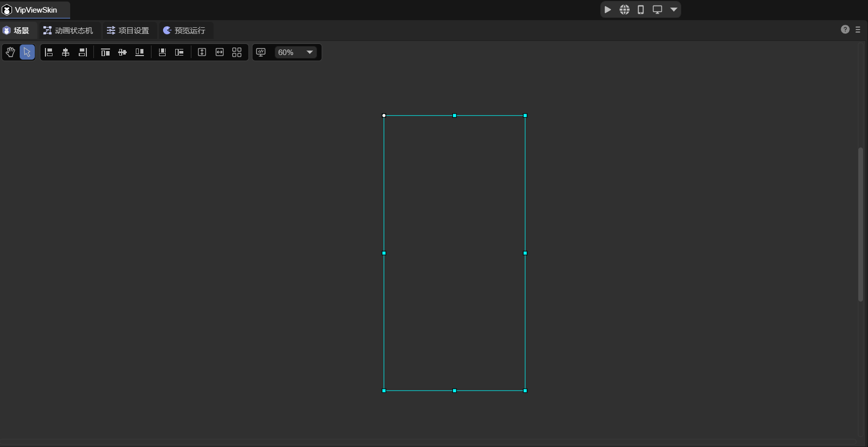The image size is (868, 447).
Task: Click the four-square grid layout icon
Action: point(237,53)
